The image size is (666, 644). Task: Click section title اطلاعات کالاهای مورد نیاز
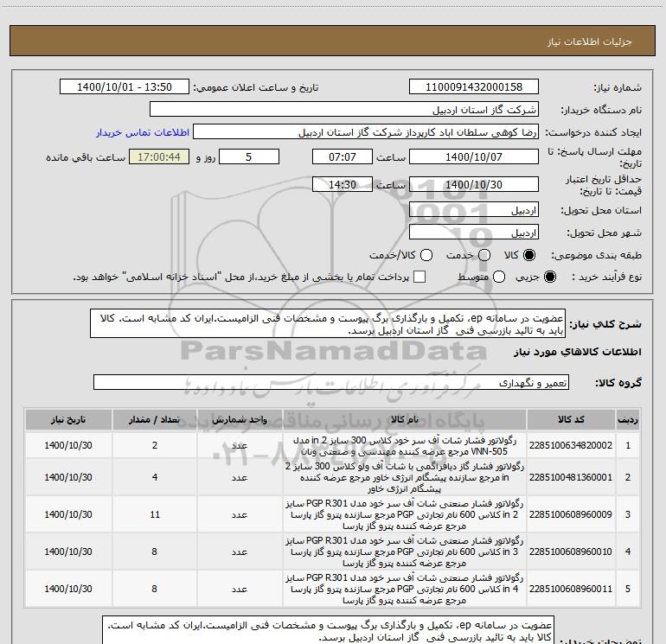coord(578,352)
